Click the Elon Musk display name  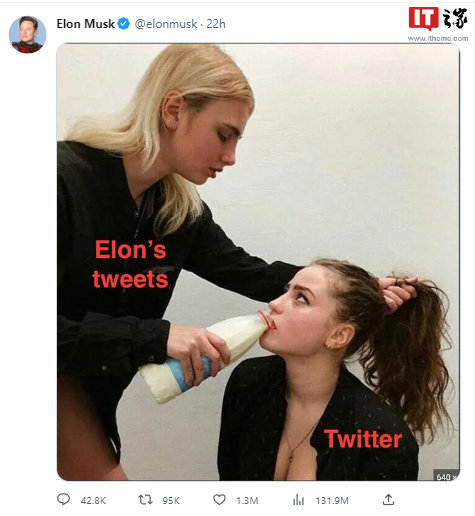coord(86,24)
